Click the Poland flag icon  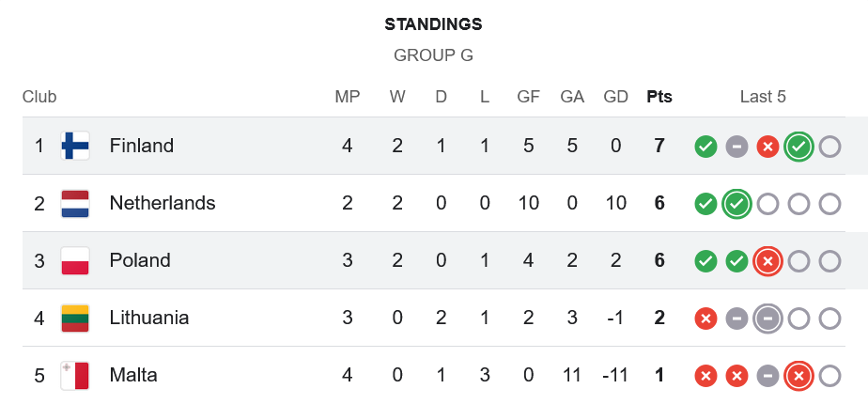tap(75, 260)
